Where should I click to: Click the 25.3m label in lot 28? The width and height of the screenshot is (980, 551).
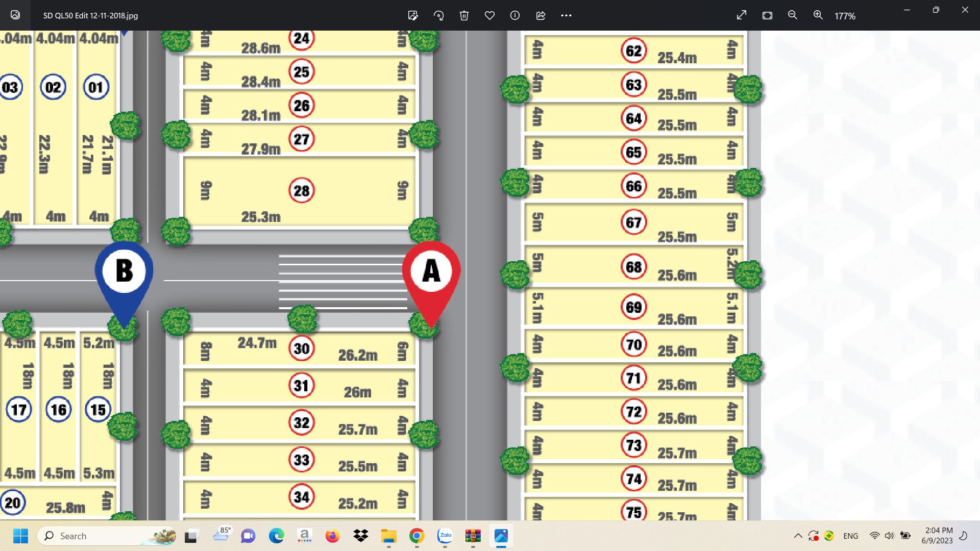point(261,217)
